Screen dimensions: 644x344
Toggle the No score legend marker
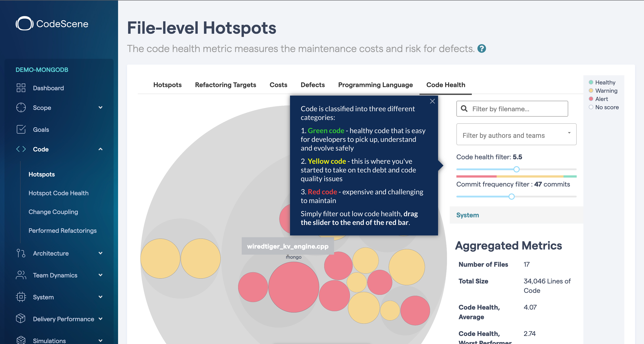pyautogui.click(x=591, y=107)
